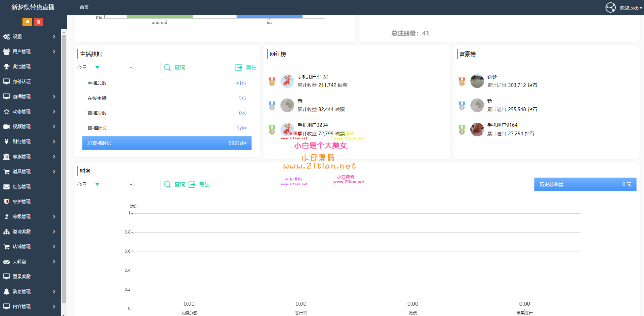Click the bell icon for 消息管理
The width and height of the screenshot is (644, 316).
6,291
